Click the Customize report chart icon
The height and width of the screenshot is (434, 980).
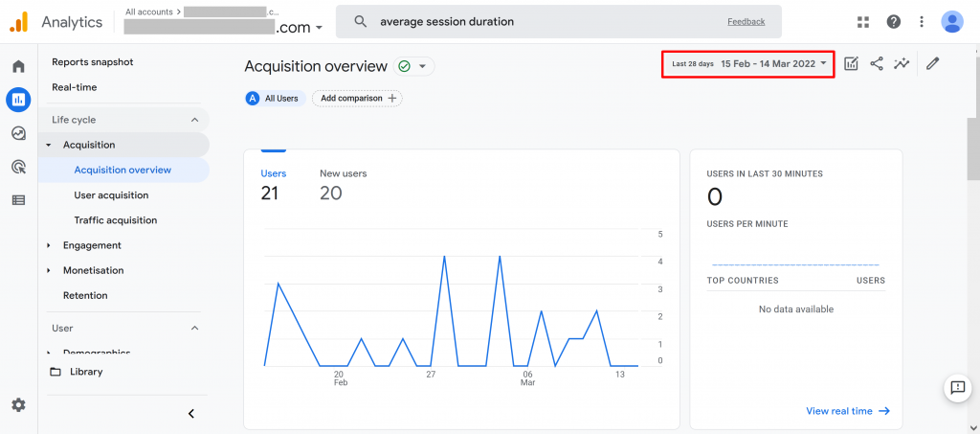[851, 63]
